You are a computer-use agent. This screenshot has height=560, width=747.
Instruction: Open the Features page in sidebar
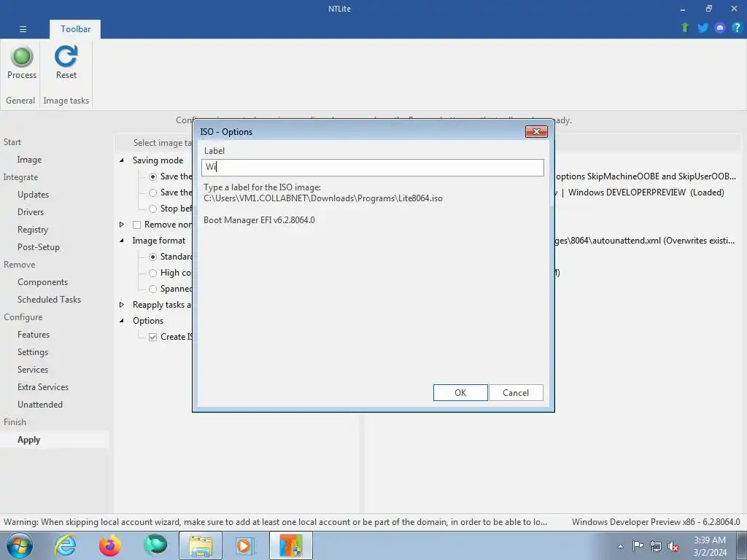coord(34,335)
